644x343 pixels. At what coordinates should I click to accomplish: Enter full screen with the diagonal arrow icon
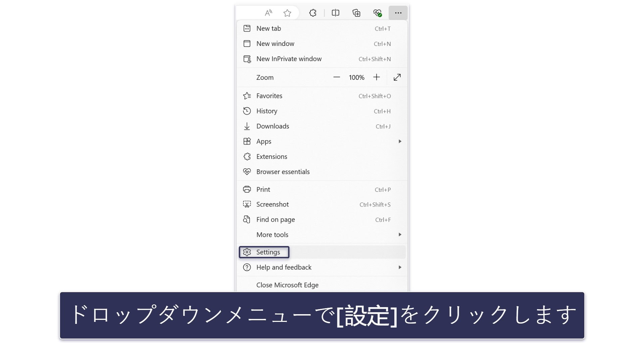pyautogui.click(x=397, y=77)
